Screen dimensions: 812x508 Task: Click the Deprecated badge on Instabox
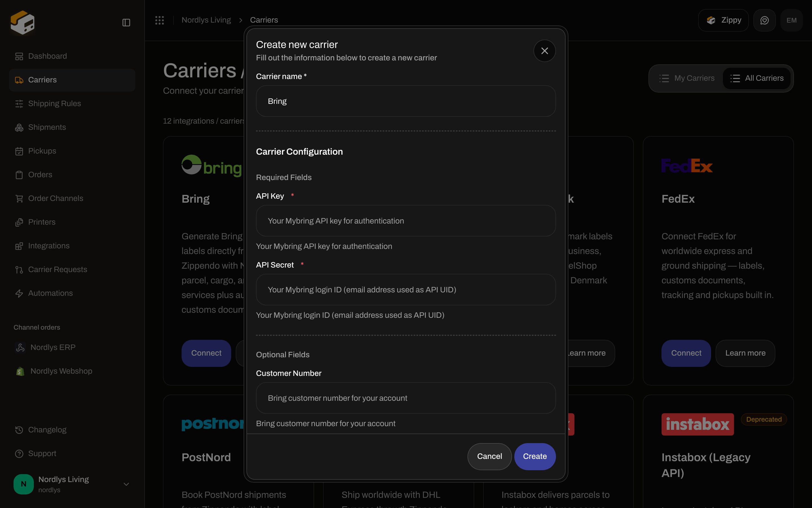[764, 419]
